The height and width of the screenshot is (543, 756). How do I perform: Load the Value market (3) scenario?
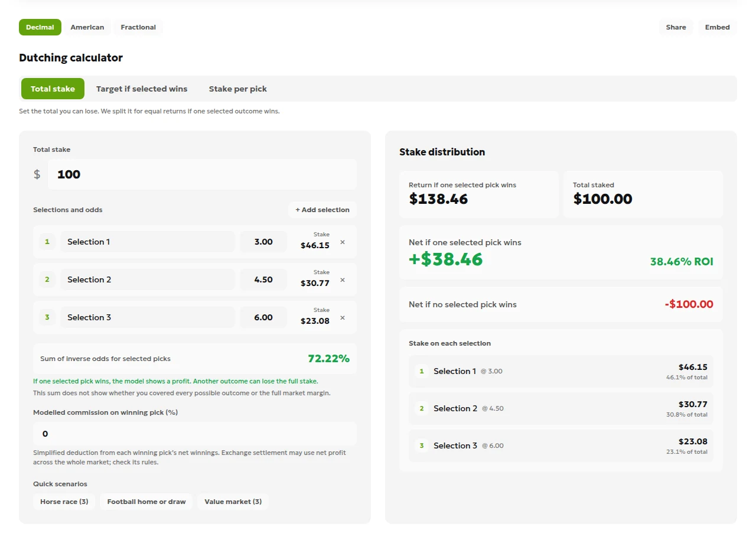[233, 502]
